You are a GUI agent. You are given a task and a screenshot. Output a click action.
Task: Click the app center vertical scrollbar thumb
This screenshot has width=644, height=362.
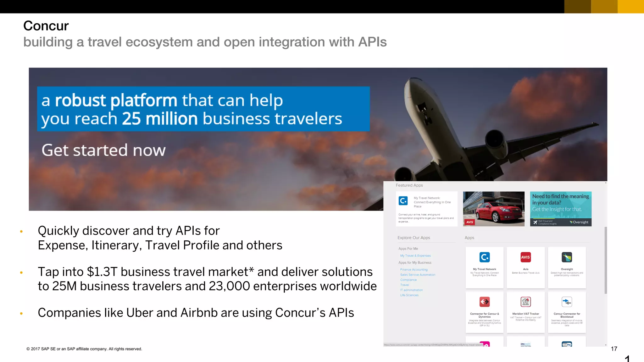(x=606, y=260)
